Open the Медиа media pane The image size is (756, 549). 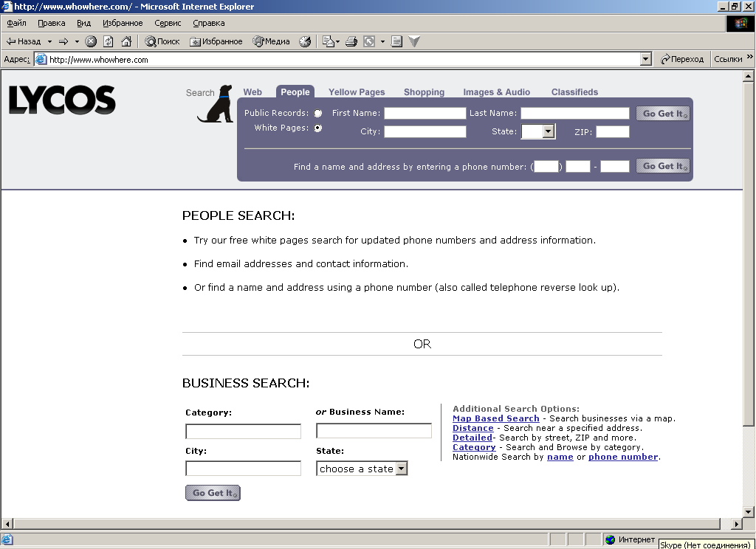click(x=272, y=41)
